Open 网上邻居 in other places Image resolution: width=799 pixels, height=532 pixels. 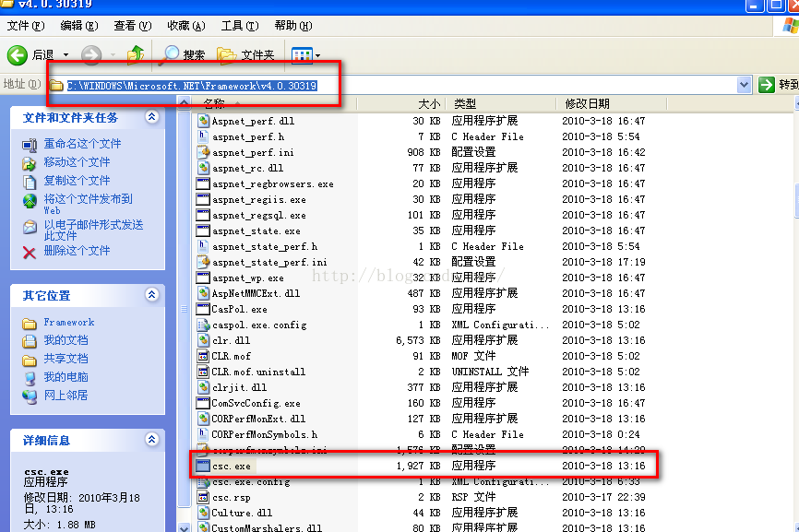(x=66, y=395)
